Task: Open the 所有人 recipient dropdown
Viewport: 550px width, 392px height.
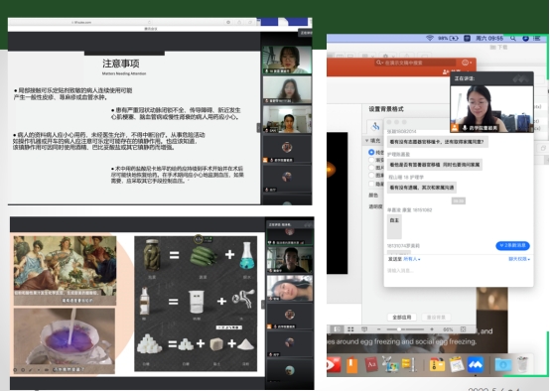Action: (x=411, y=259)
